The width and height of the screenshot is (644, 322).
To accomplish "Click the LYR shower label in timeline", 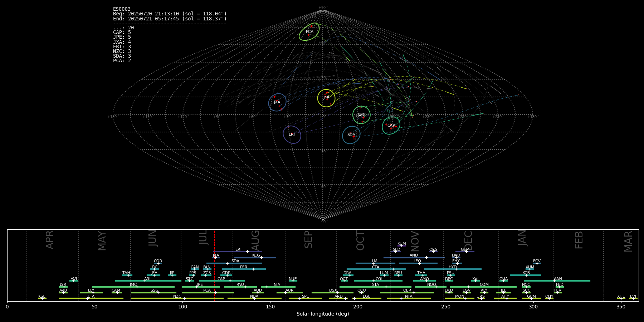I will pos(63,285).
